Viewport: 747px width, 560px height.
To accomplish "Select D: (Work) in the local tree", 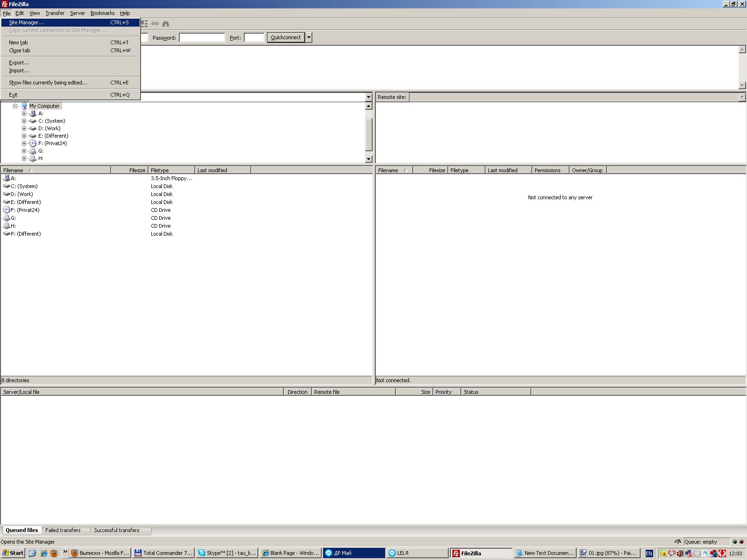I will (x=49, y=128).
